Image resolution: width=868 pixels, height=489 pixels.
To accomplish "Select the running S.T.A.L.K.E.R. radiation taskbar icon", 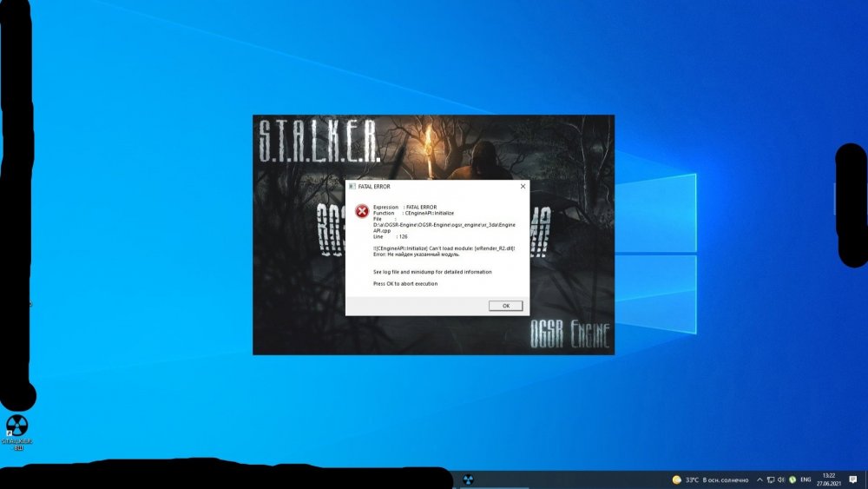I will coord(468,479).
